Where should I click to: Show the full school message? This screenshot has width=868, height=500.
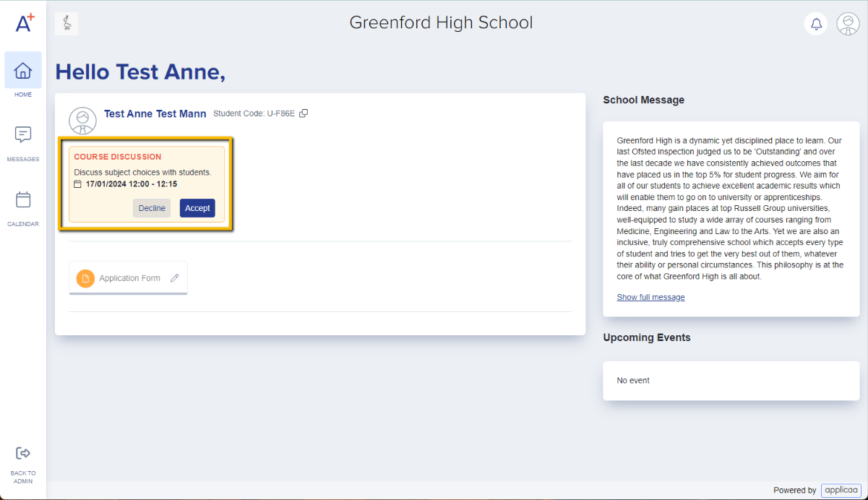[650, 297]
